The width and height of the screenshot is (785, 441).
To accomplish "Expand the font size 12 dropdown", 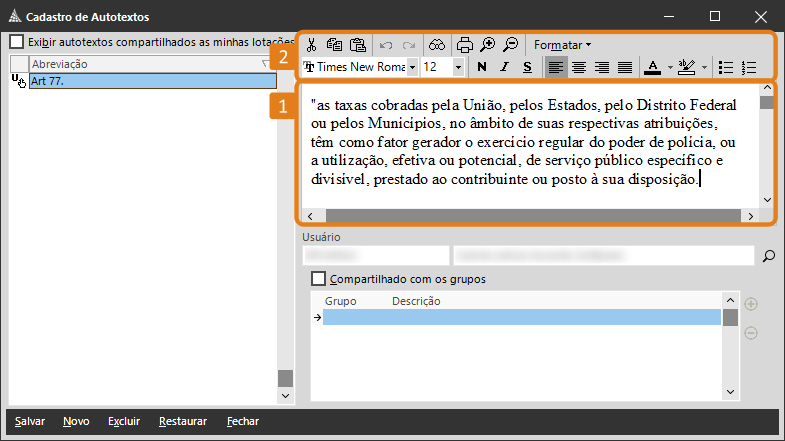I will (458, 67).
